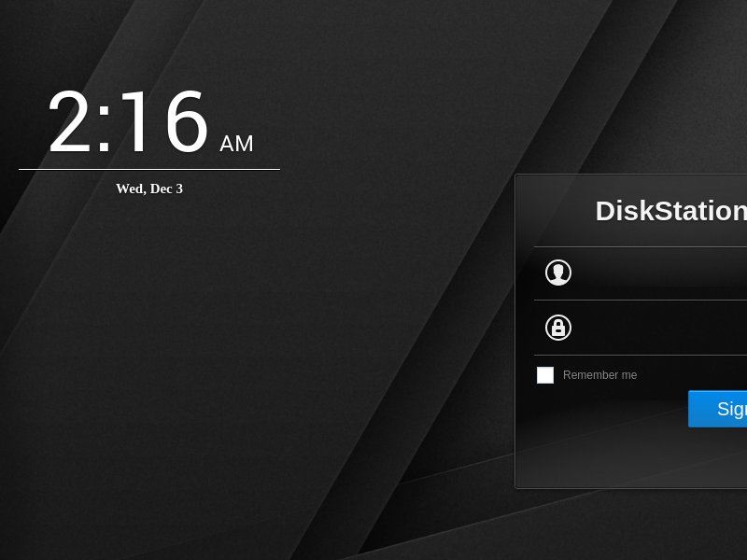The height and width of the screenshot is (560, 747).
Task: Click the user silhouette icon
Action: 558,273
